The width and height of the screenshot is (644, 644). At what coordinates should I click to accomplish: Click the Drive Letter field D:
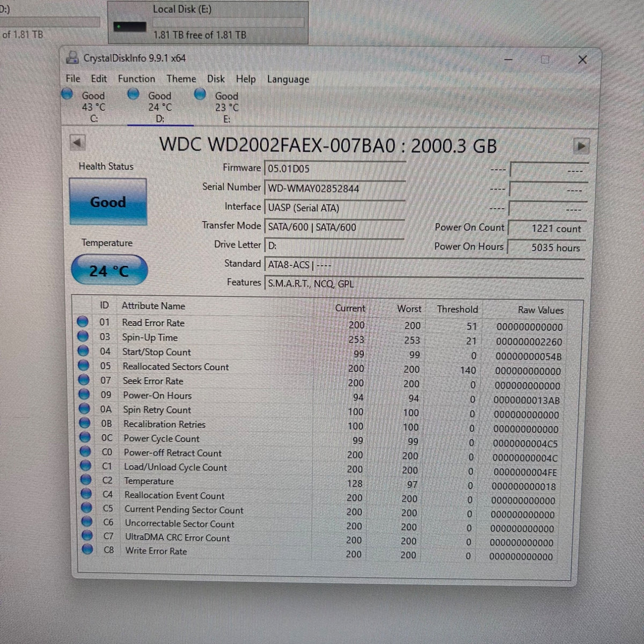click(334, 246)
